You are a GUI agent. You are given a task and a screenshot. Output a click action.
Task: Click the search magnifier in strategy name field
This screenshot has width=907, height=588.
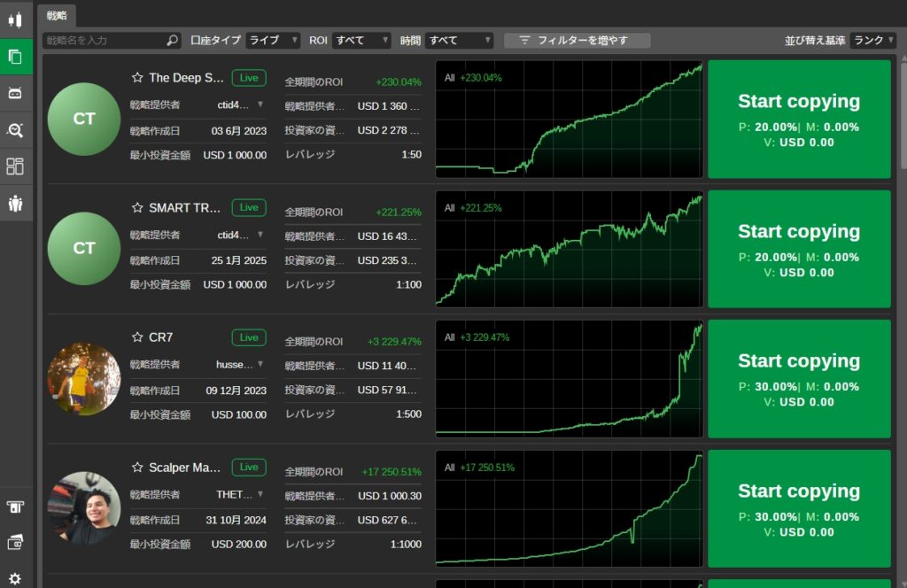pyautogui.click(x=173, y=41)
